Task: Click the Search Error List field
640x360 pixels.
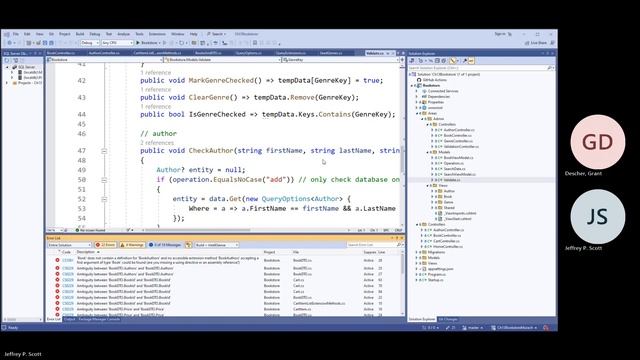Action: coord(374,245)
